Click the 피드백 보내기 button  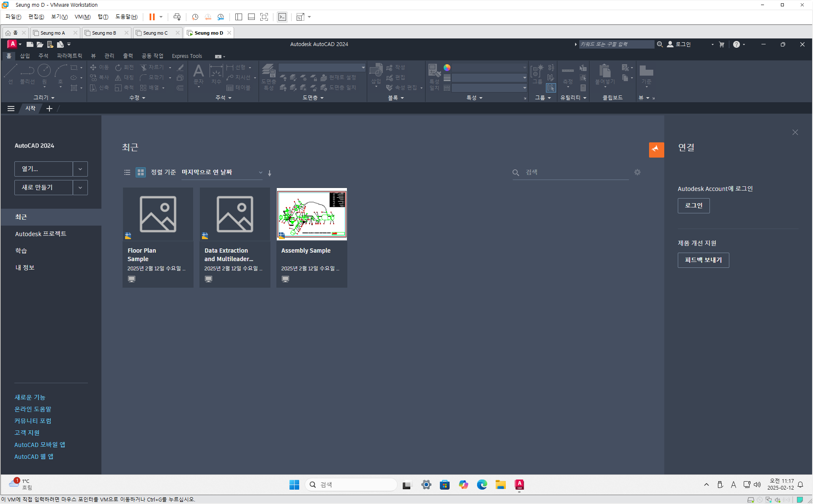pos(703,260)
